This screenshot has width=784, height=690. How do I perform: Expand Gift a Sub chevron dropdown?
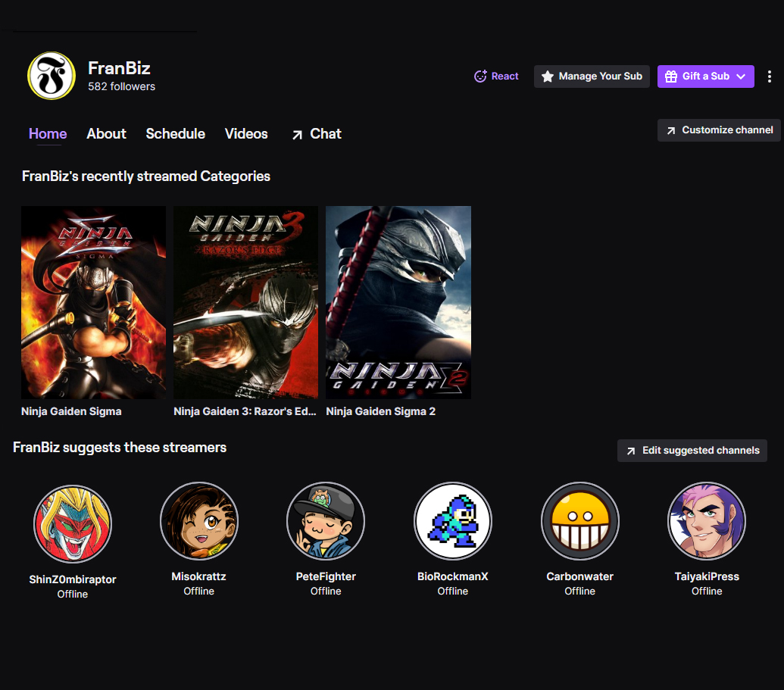(741, 76)
